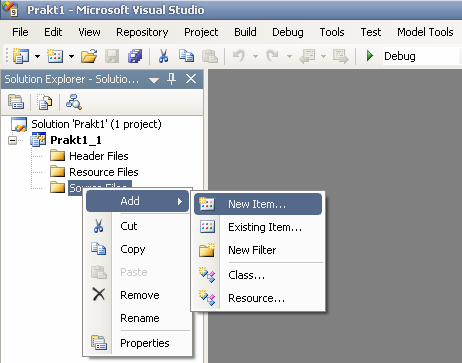The width and height of the screenshot is (462, 363).
Task: Click the Open File folder icon
Action: click(89, 56)
